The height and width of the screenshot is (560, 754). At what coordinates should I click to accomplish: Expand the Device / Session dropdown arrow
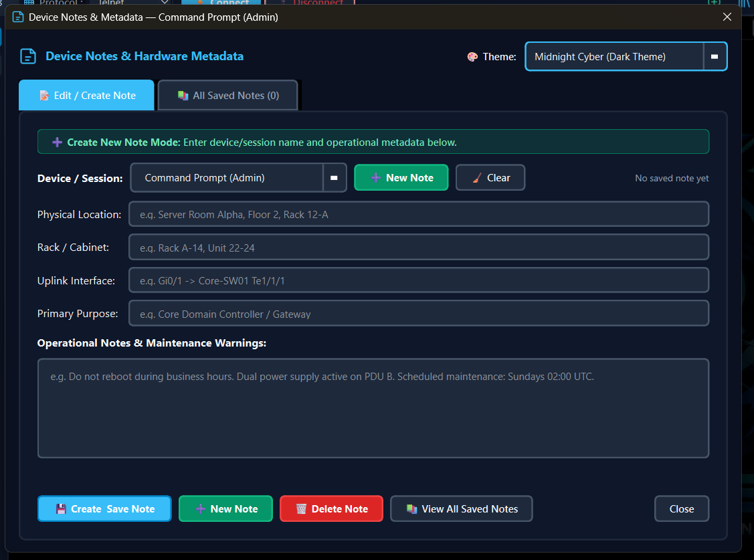click(335, 178)
